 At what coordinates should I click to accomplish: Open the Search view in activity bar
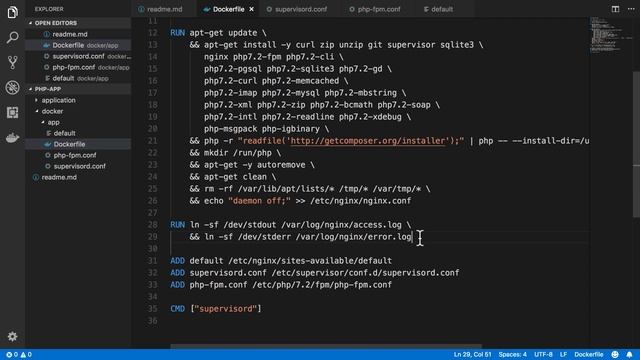coord(12,38)
